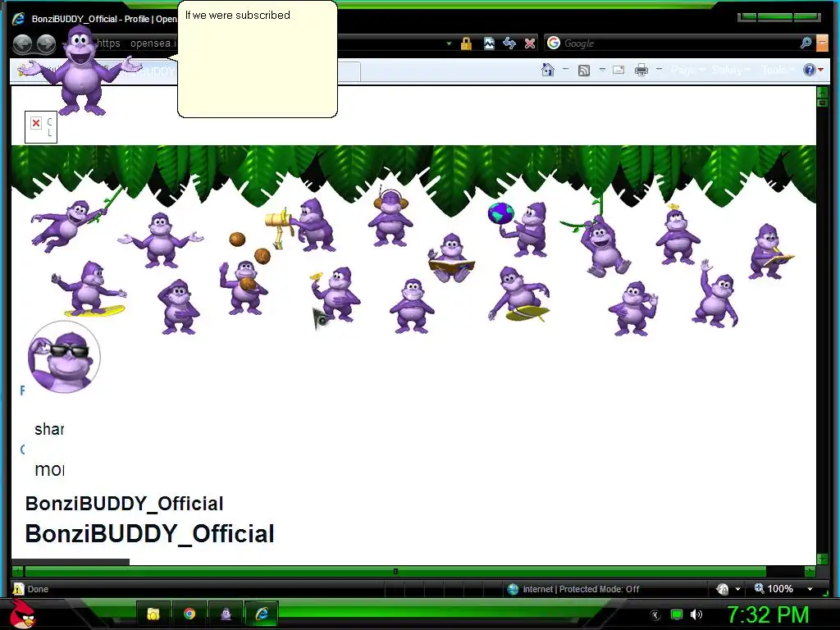Expand the Help red dropdown arrow
The height and width of the screenshot is (630, 840).
[x=820, y=70]
